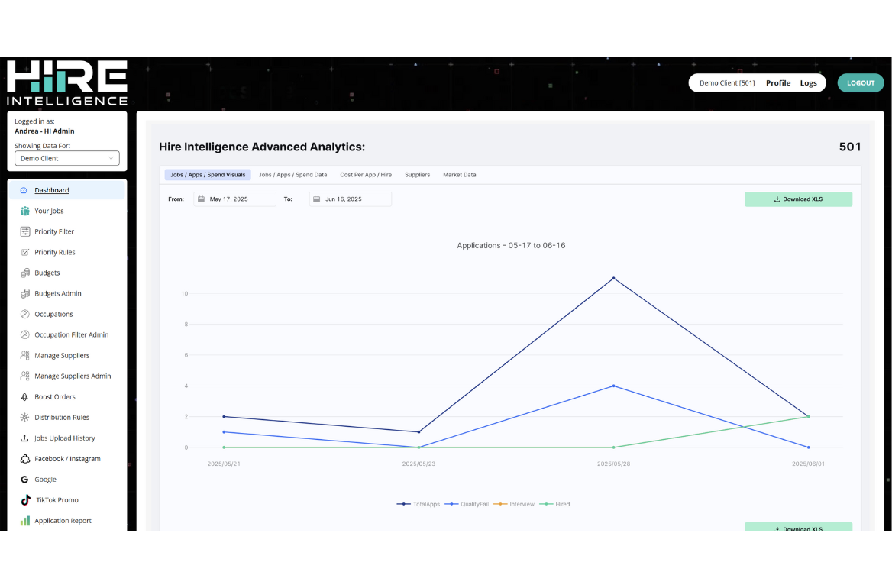Viewport: 892px width, 588px height.
Task: Click the Boost Orders rocket icon
Action: coord(24,397)
